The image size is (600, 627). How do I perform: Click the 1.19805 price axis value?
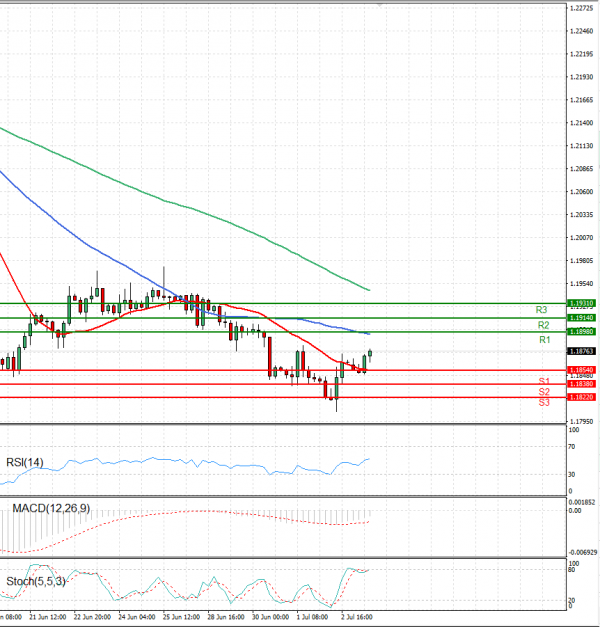point(582,261)
